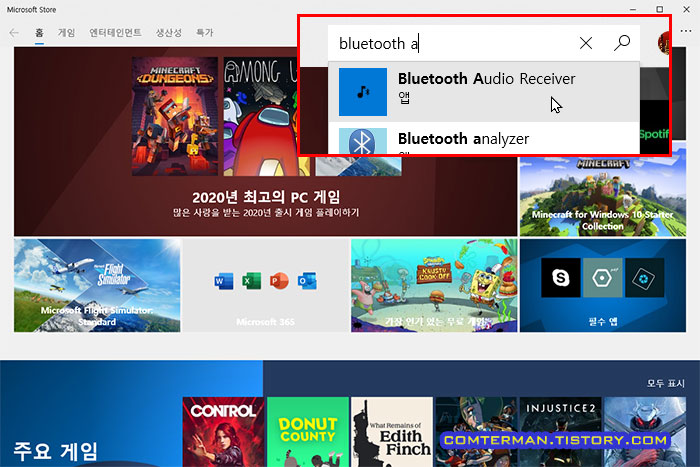700x467 pixels.
Task: Click the hexagon app icon in the essential apps tile
Action: pyautogui.click(x=602, y=278)
